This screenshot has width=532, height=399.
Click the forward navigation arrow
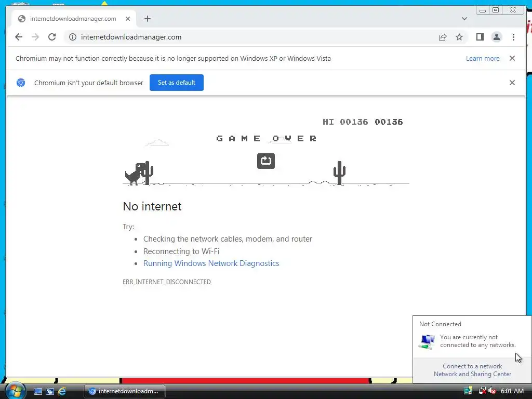(35, 37)
